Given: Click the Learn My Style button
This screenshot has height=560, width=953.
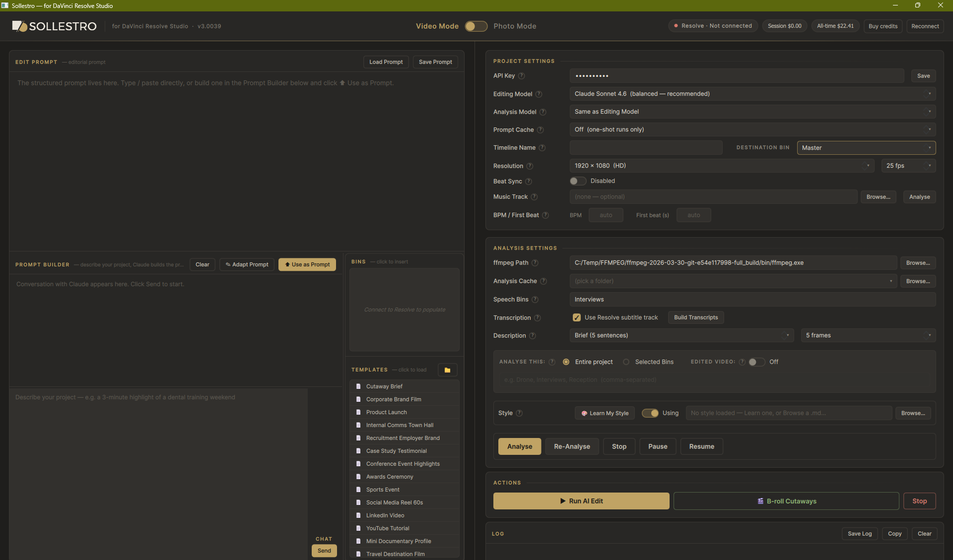Looking at the screenshot, I should (605, 413).
